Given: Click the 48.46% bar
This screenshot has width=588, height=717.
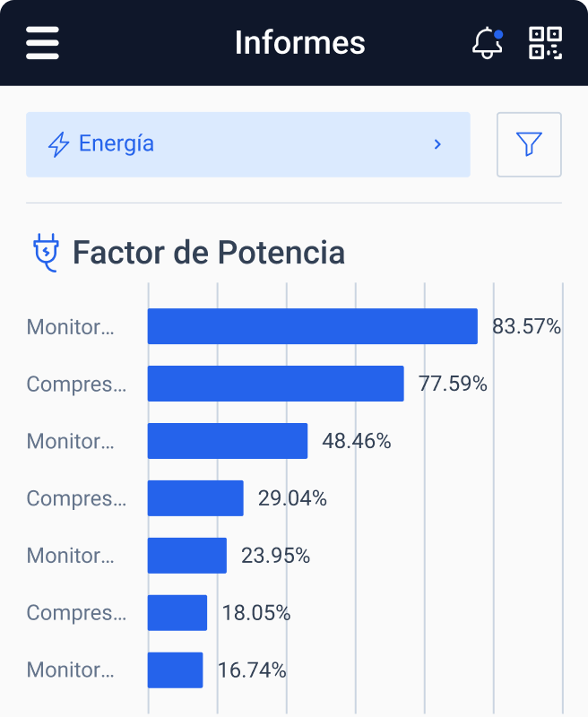Looking at the screenshot, I should click(x=228, y=441).
